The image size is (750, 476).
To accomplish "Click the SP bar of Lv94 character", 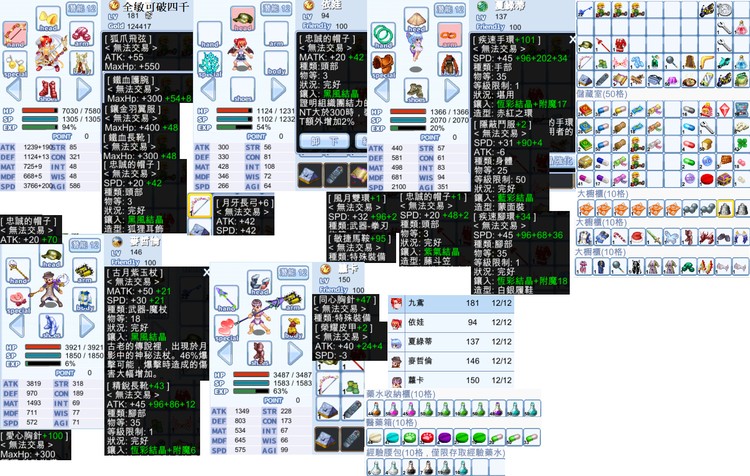I will (x=234, y=119).
